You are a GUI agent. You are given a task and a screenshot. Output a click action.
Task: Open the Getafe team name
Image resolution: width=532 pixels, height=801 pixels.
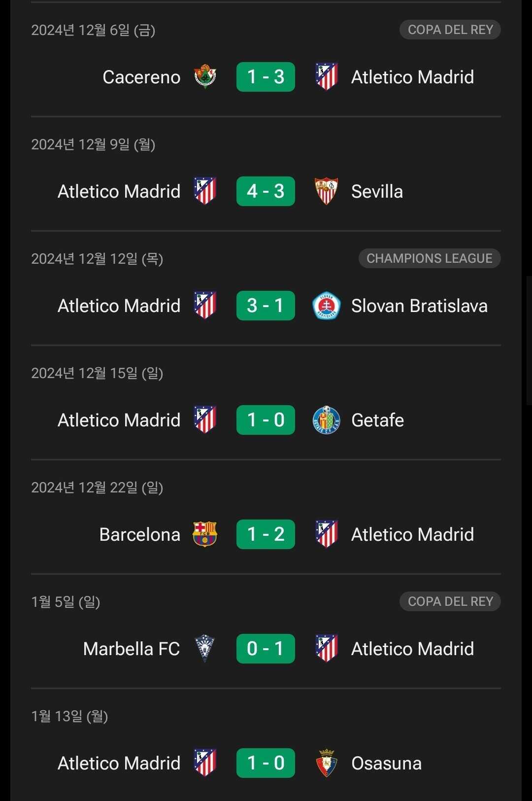pos(377,420)
